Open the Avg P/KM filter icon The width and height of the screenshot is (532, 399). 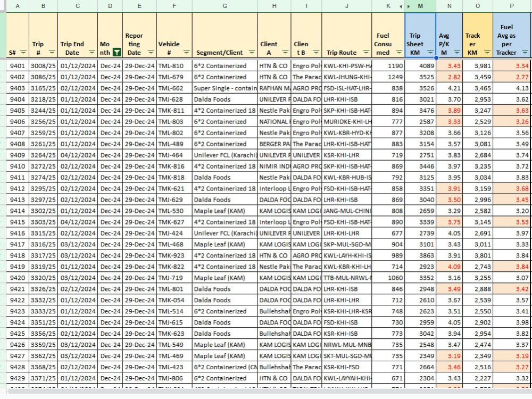[457, 53]
